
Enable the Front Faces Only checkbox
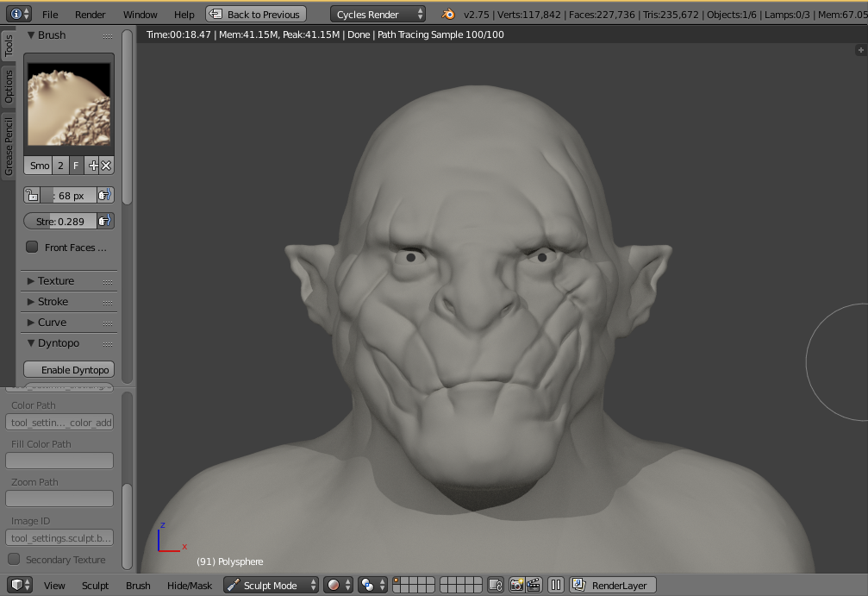32,248
